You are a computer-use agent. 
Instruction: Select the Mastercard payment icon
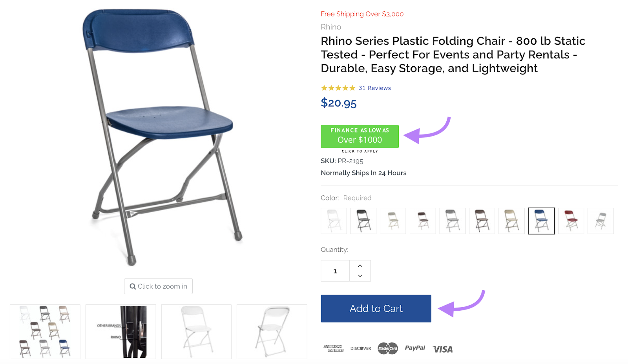tap(387, 348)
